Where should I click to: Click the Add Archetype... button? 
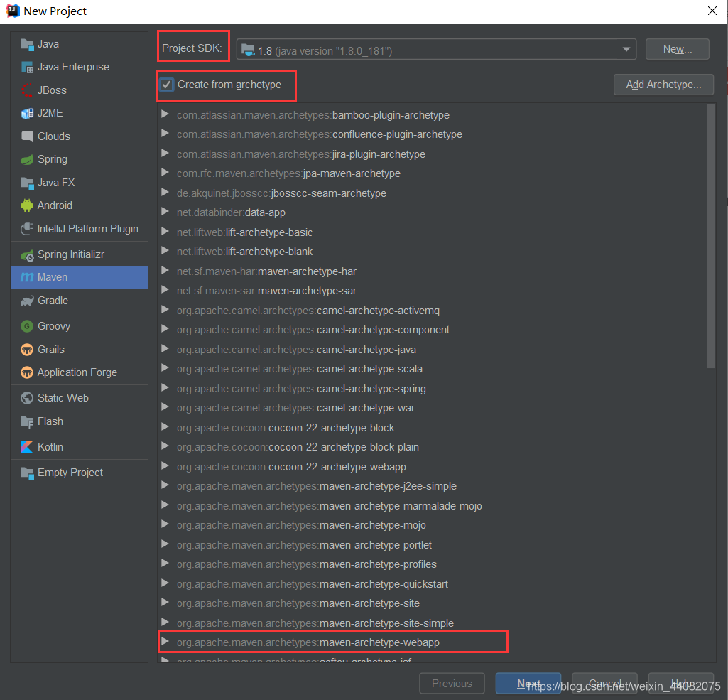(x=663, y=85)
